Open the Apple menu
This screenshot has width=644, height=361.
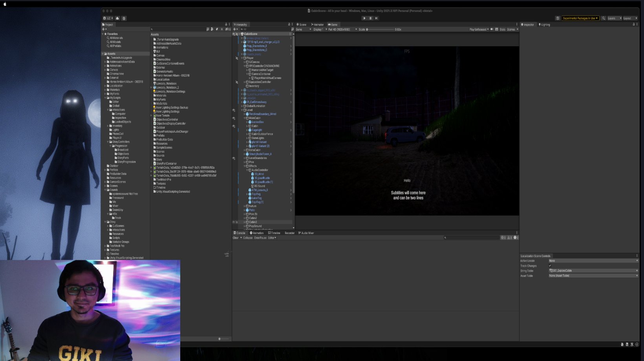pyautogui.click(x=5, y=4)
